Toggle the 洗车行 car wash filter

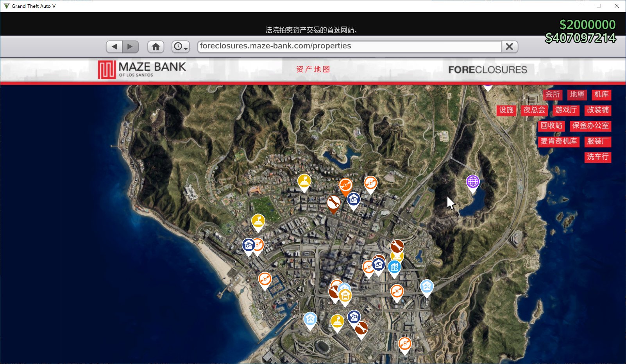[598, 157]
